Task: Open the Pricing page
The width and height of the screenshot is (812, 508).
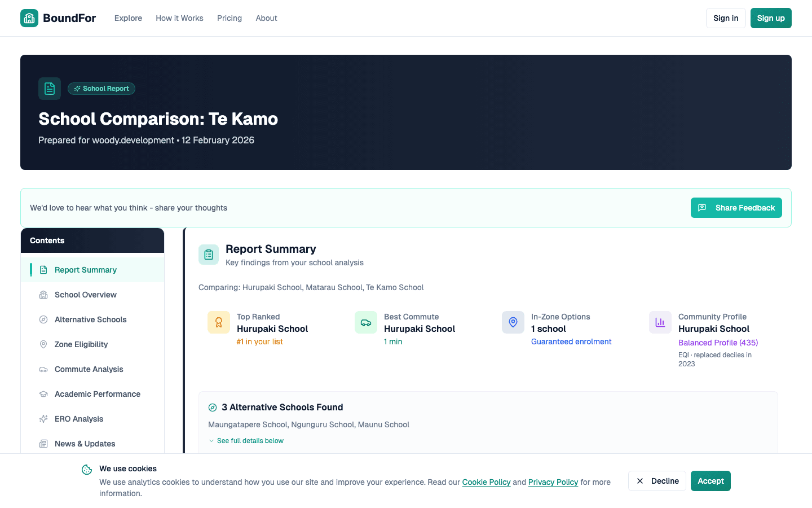Action: 230,18
